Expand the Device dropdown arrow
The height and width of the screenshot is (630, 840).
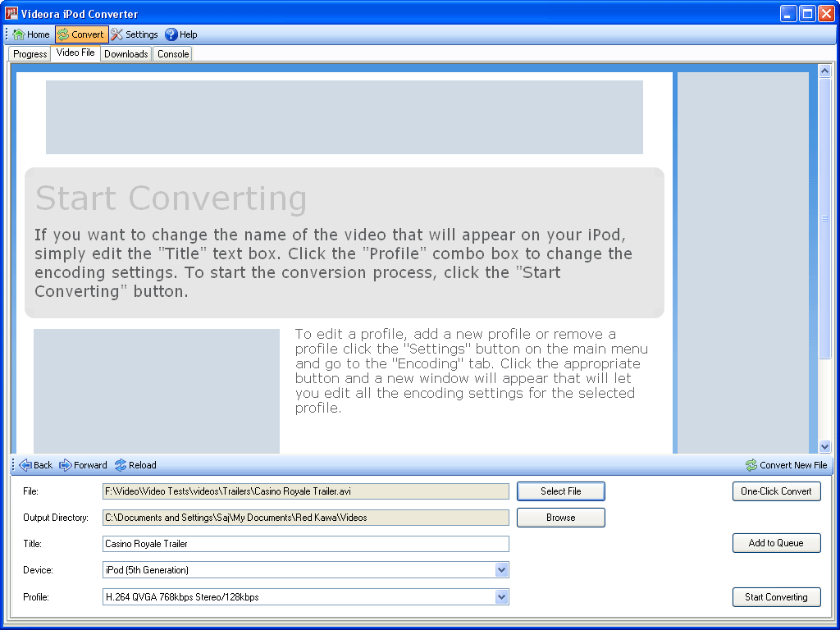[501, 570]
